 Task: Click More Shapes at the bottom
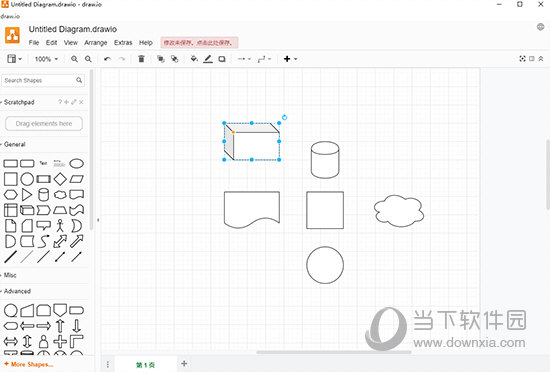pos(29,364)
